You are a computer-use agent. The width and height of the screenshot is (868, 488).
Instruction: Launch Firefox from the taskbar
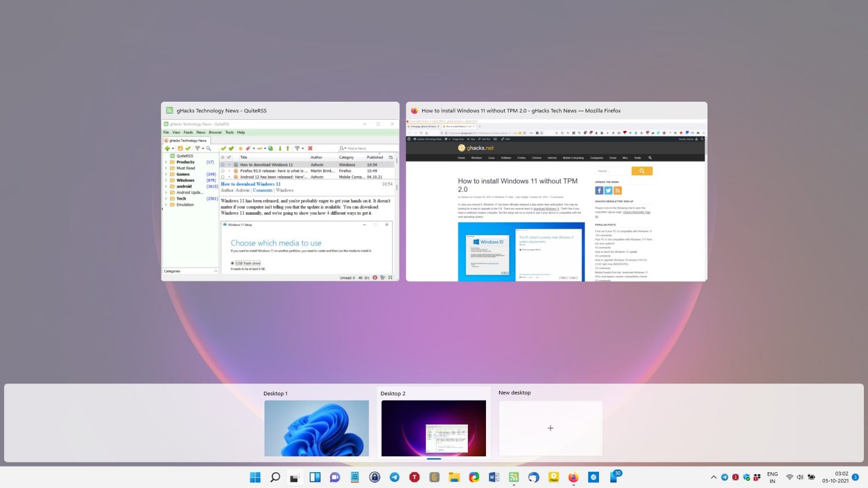pyautogui.click(x=573, y=477)
